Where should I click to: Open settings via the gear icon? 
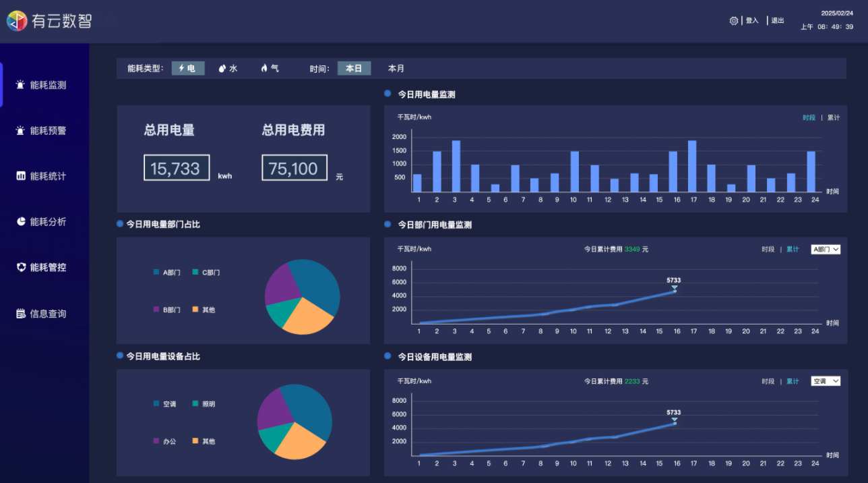tap(733, 21)
